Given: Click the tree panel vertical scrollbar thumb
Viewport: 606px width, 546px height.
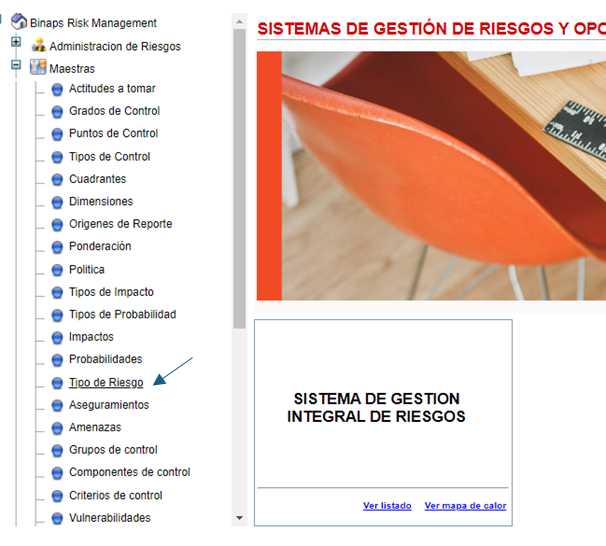Looking at the screenshot, I should [239, 179].
